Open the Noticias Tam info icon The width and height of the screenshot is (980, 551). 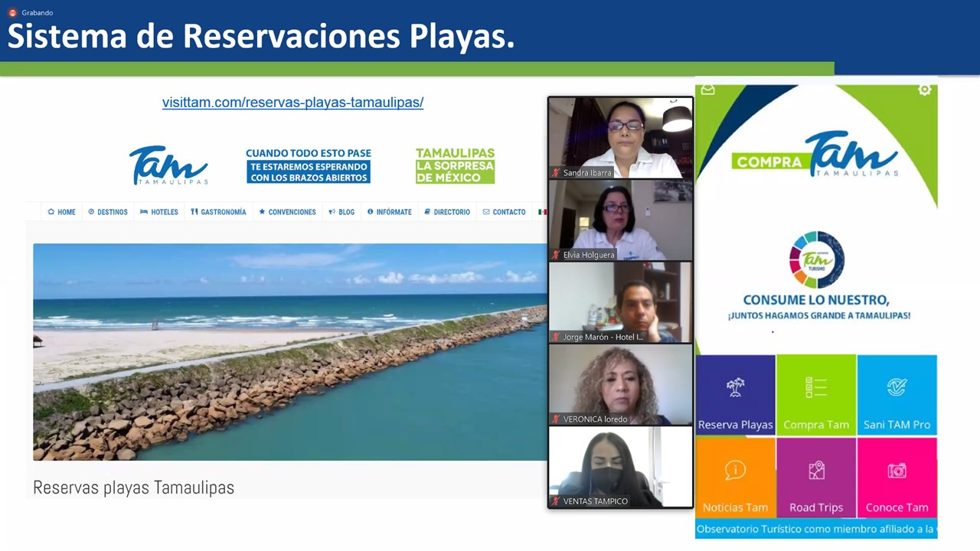(735, 470)
